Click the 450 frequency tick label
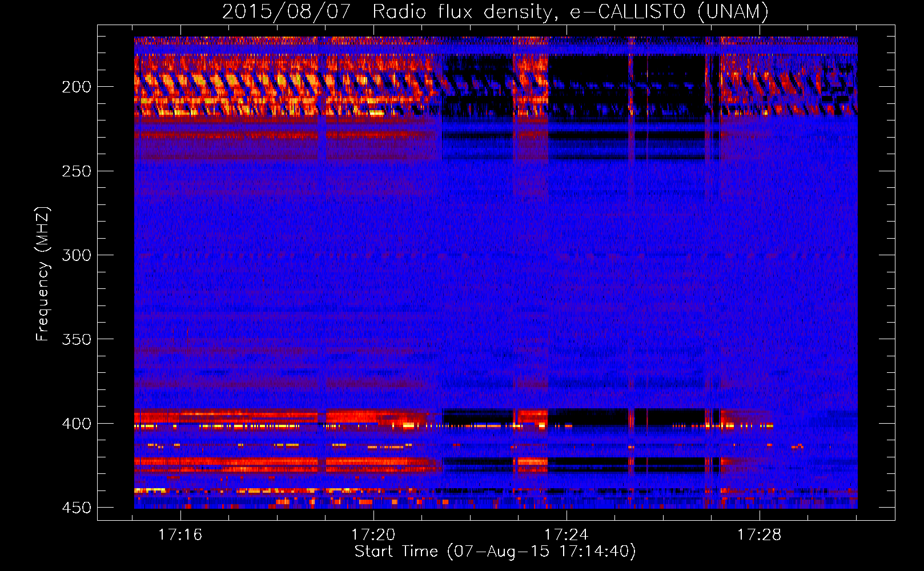The width and height of the screenshot is (924, 571). pyautogui.click(x=77, y=508)
